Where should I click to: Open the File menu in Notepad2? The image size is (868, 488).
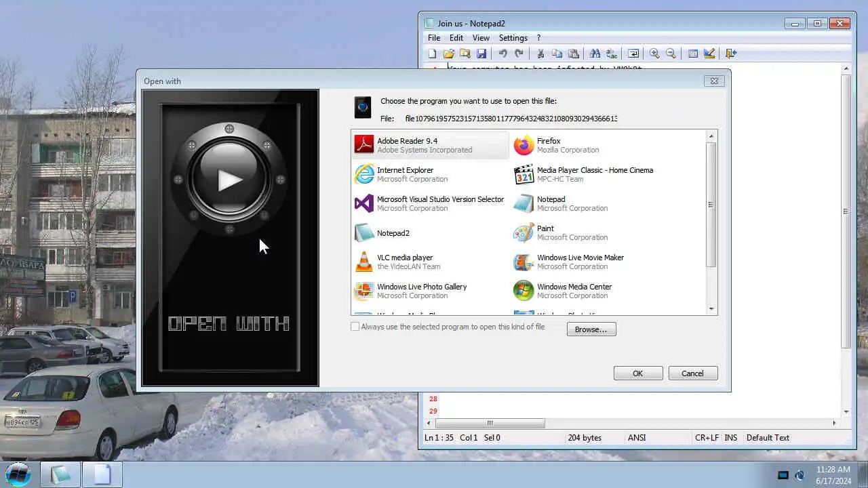click(434, 38)
